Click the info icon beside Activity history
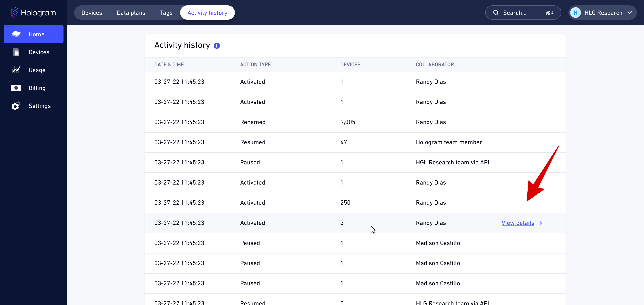Image resolution: width=644 pixels, height=305 pixels. coord(217,46)
